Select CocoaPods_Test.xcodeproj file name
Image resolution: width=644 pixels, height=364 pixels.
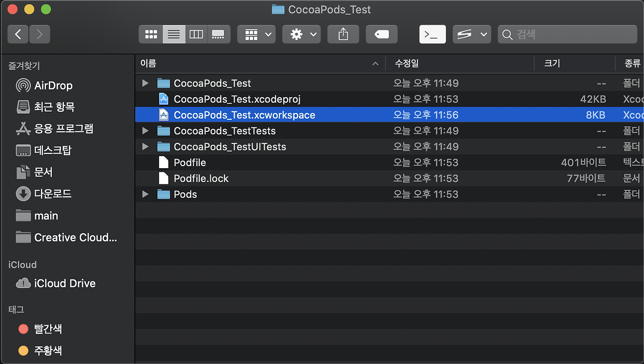pyautogui.click(x=237, y=99)
